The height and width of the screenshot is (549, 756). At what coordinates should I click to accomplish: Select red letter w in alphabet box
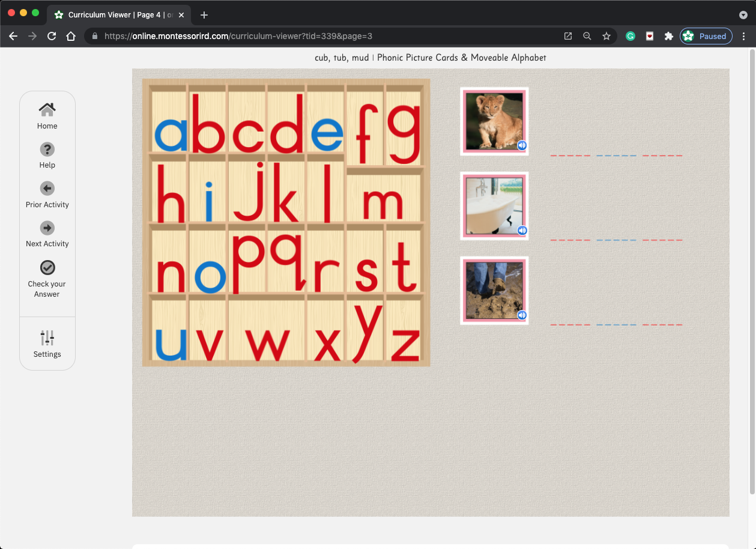point(267,345)
